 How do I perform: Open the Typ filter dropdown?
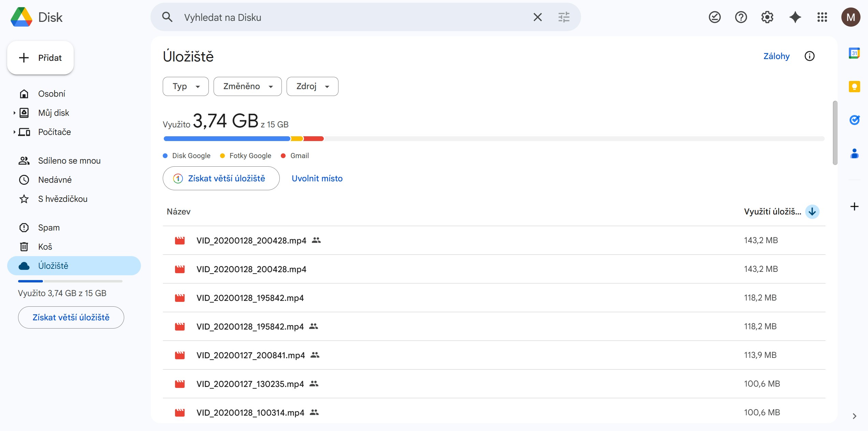click(x=186, y=86)
